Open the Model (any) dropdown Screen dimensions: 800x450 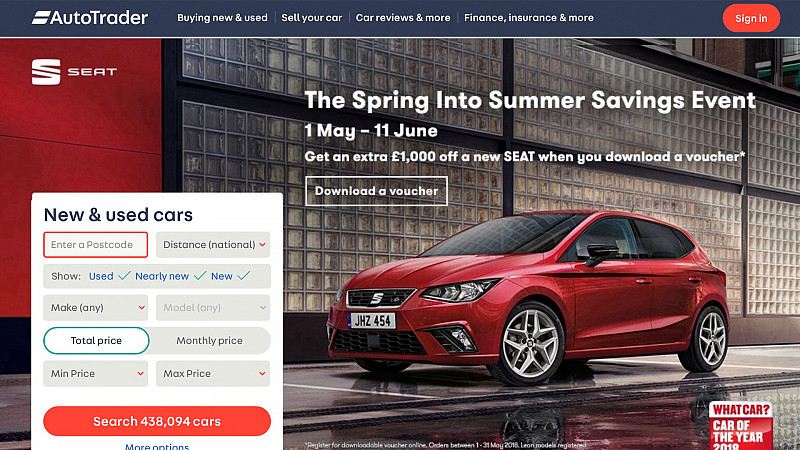click(x=213, y=308)
